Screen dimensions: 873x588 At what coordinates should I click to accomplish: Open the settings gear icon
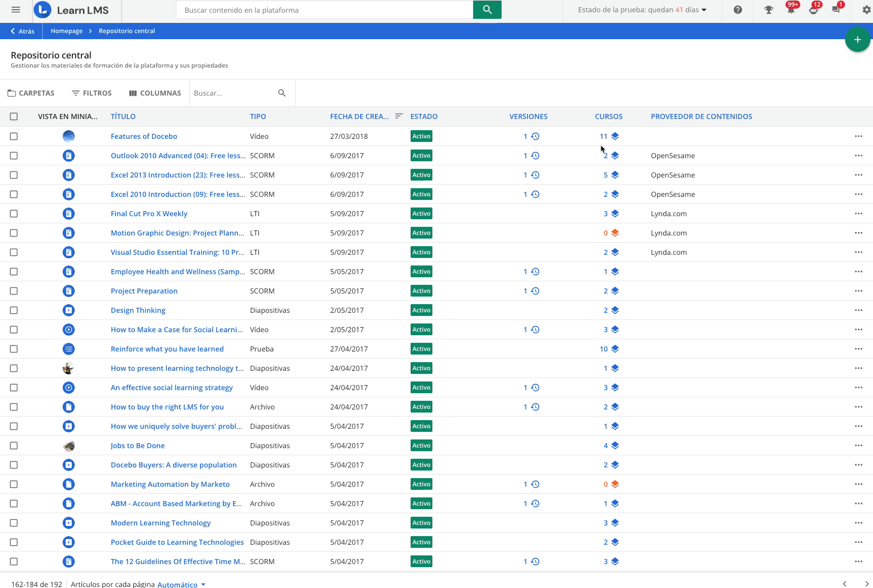(866, 10)
